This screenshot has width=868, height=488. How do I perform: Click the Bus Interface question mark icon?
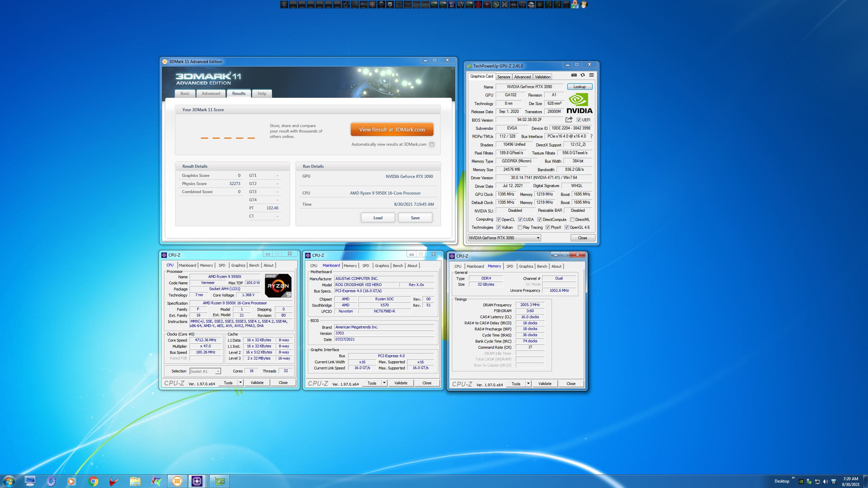click(591, 136)
